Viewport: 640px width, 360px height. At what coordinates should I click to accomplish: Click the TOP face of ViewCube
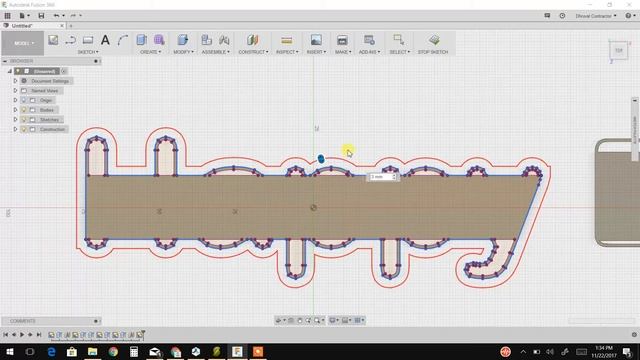coord(619,50)
